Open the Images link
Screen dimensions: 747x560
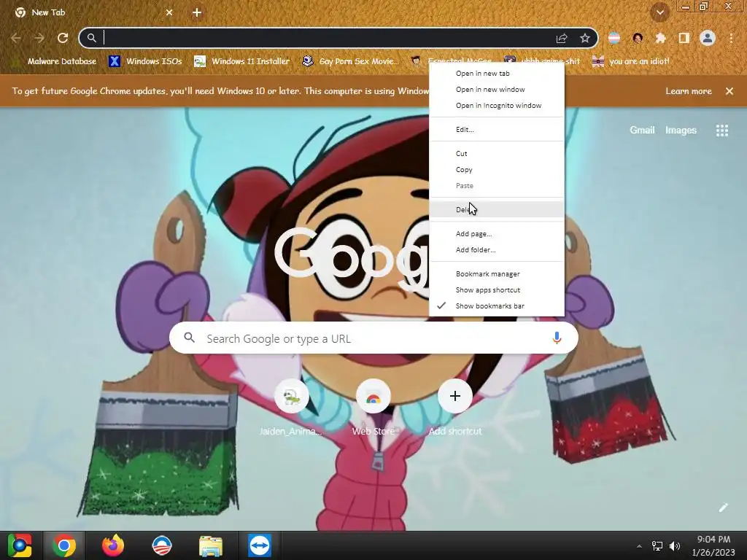pyautogui.click(x=681, y=130)
